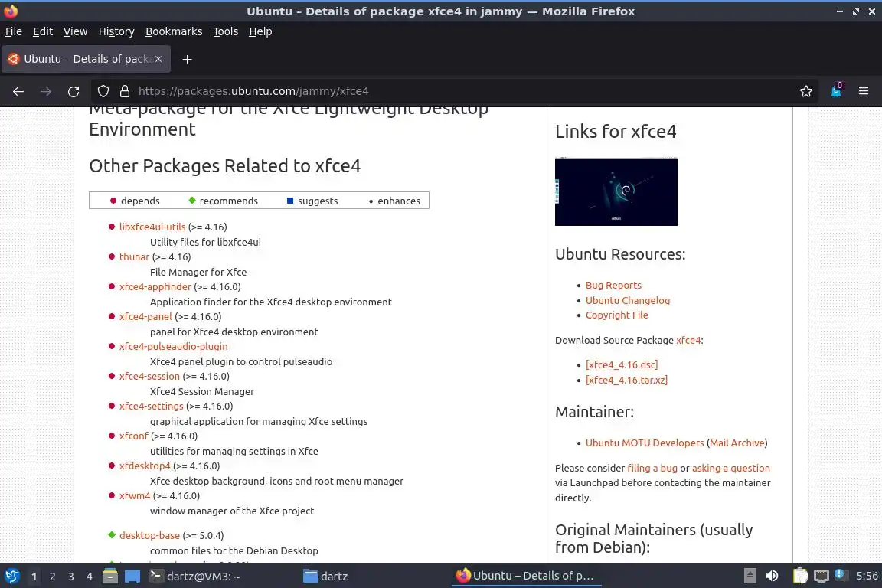This screenshot has height=588, width=882.
Task: Open the tracking protection shield icon
Action: [103, 91]
